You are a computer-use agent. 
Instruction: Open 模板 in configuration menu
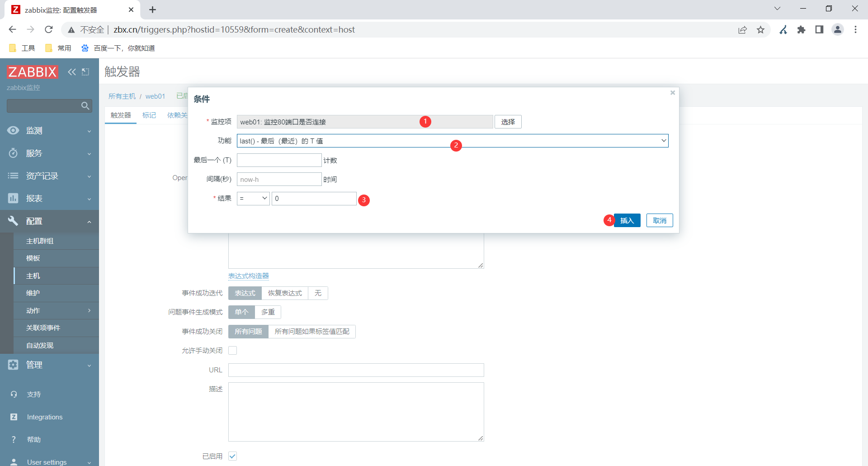tap(56, 258)
